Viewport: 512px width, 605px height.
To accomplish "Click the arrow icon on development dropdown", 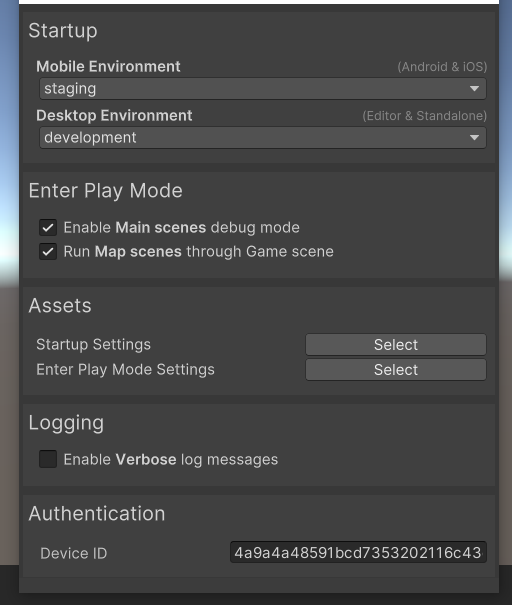I will [474, 138].
